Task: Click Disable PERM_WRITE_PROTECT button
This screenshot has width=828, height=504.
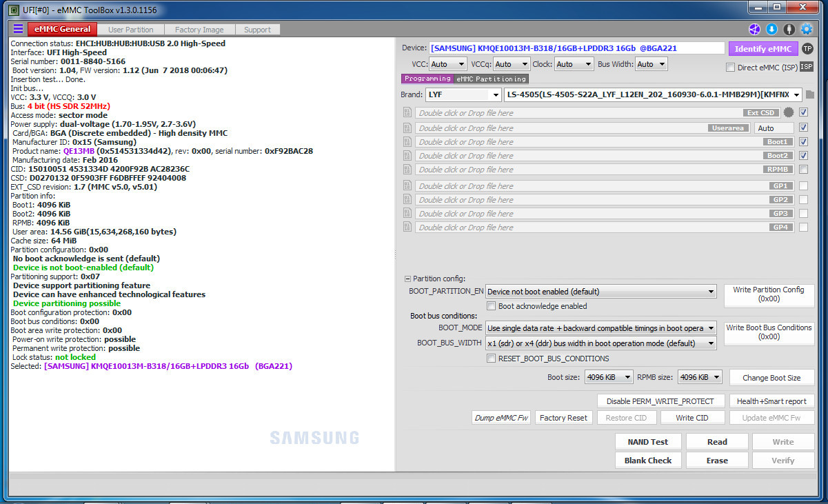Action: pyautogui.click(x=660, y=401)
